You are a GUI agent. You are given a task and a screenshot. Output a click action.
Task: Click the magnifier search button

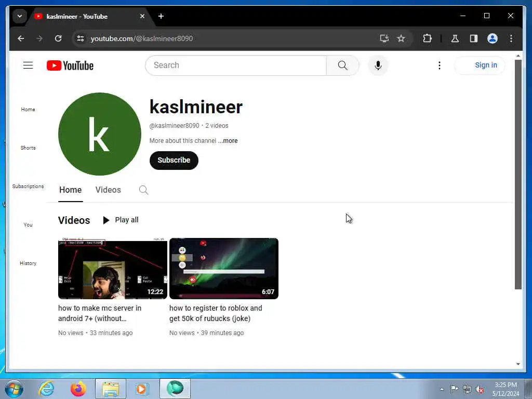[343, 65]
